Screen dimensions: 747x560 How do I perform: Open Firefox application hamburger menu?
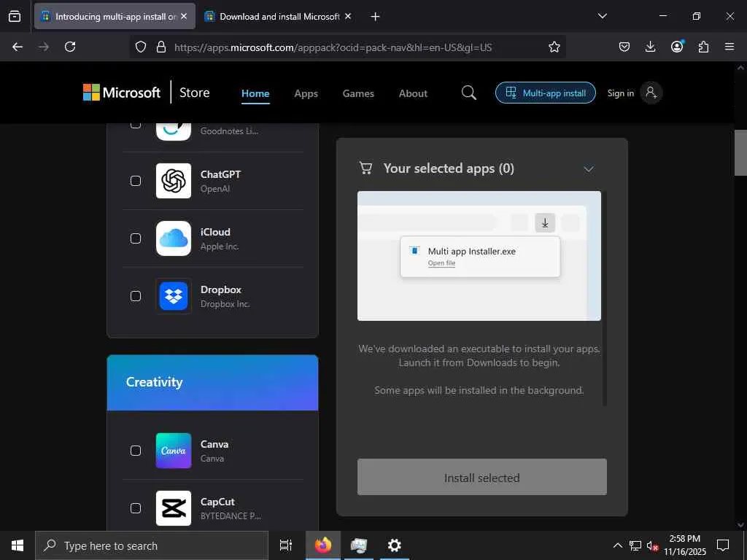click(x=729, y=47)
